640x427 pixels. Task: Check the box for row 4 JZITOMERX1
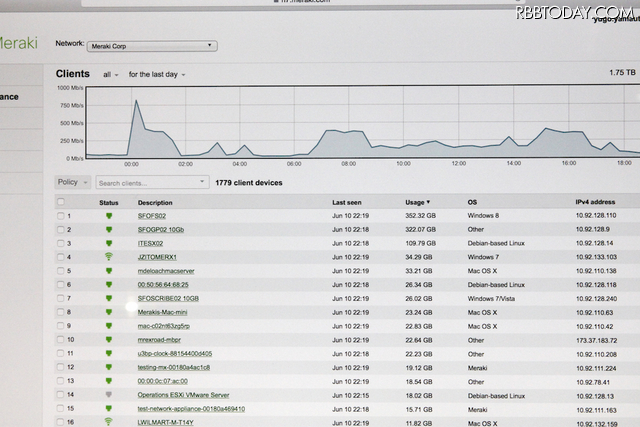click(60, 257)
